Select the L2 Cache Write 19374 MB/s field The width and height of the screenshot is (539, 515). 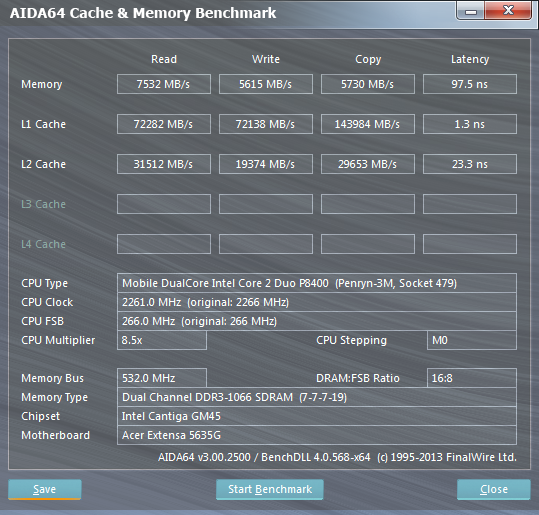(x=266, y=164)
